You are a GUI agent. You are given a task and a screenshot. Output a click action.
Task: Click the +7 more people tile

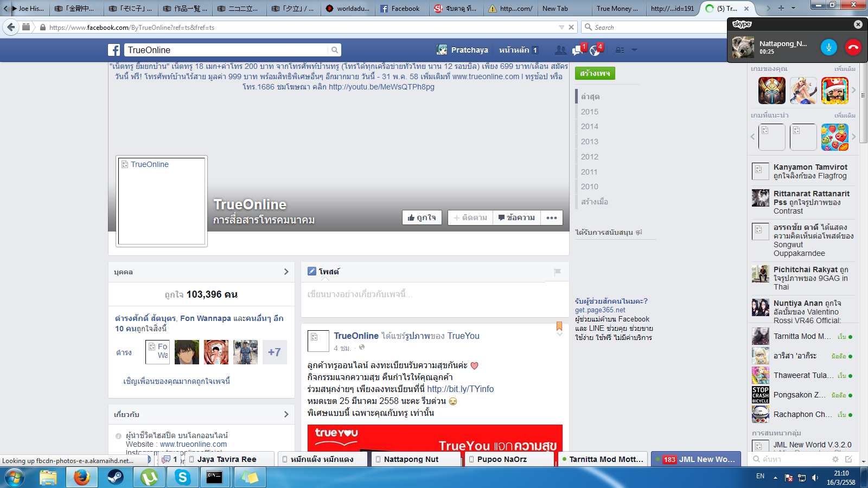[275, 352]
